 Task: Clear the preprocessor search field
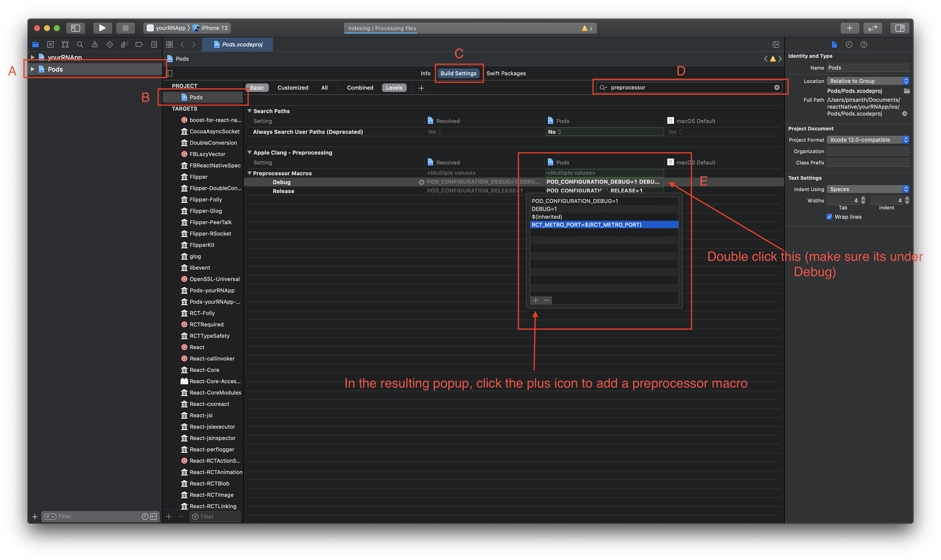(x=776, y=88)
